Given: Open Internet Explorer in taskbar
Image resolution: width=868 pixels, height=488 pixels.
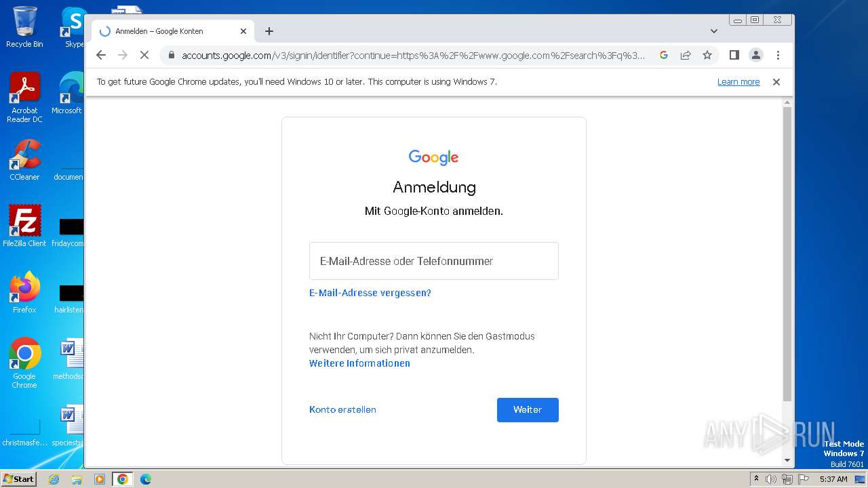Looking at the screenshot, I should (54, 479).
